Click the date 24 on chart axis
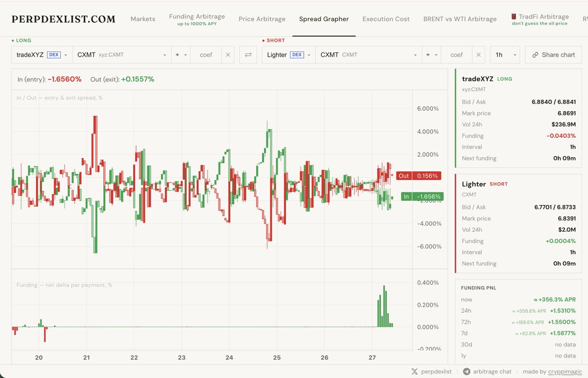 (x=229, y=357)
